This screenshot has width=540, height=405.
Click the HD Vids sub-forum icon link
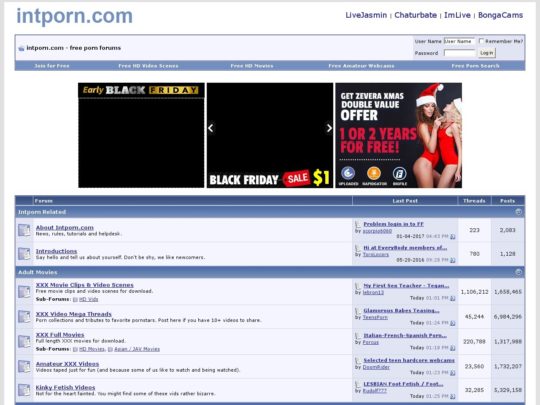75,300
